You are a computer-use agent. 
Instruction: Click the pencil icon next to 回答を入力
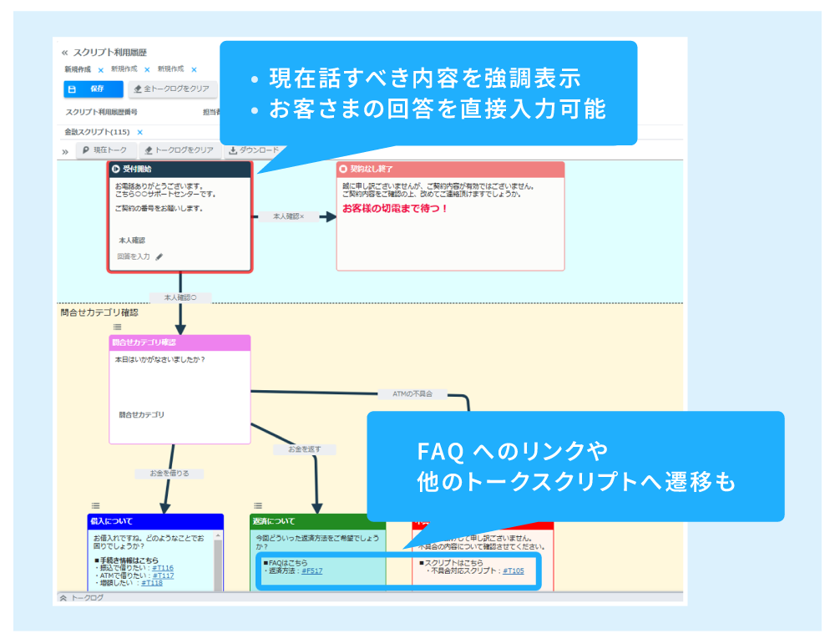158,257
